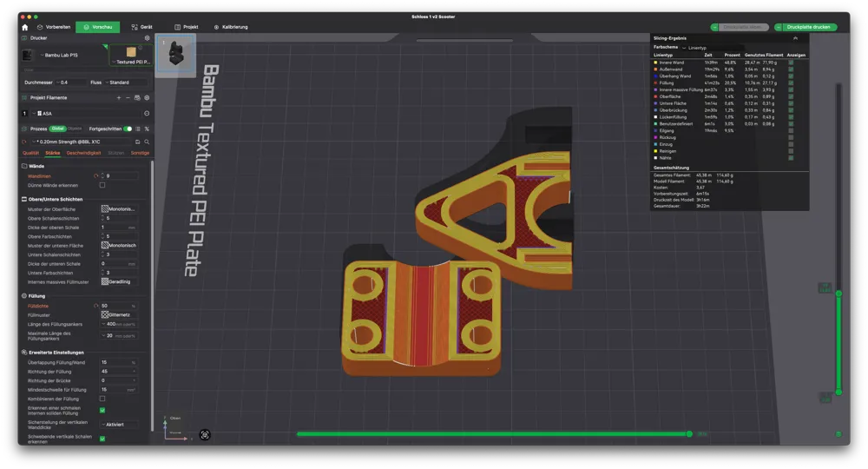This screenshot has height=469, width=868.
Task: Reset Fülldichte value with its undo arrow
Action: point(95,306)
